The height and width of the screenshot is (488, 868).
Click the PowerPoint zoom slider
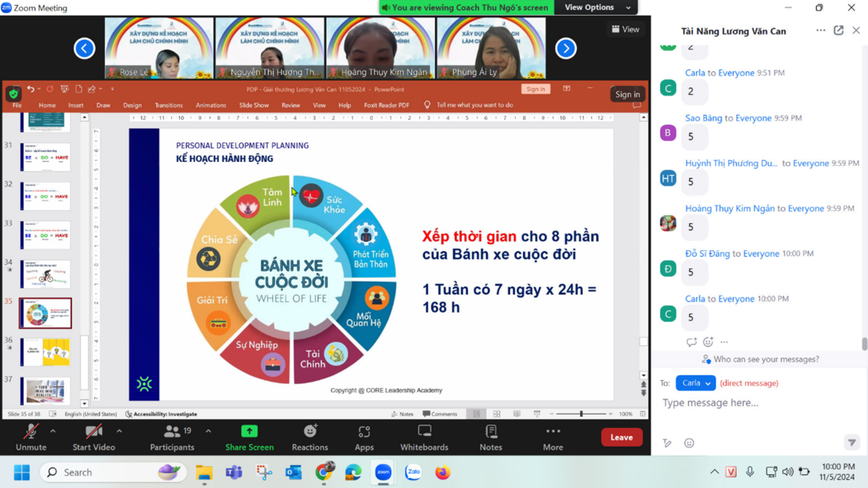point(581,414)
